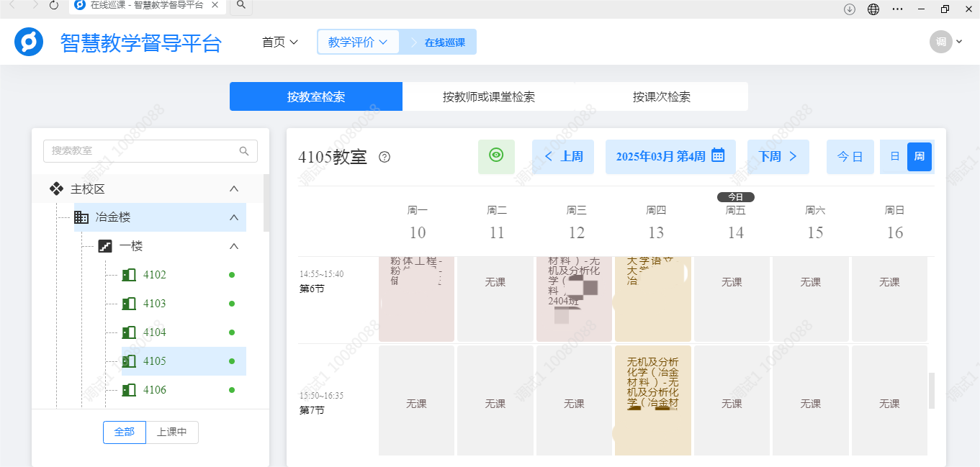Click the search magnifier in classroom search box

[244, 150]
